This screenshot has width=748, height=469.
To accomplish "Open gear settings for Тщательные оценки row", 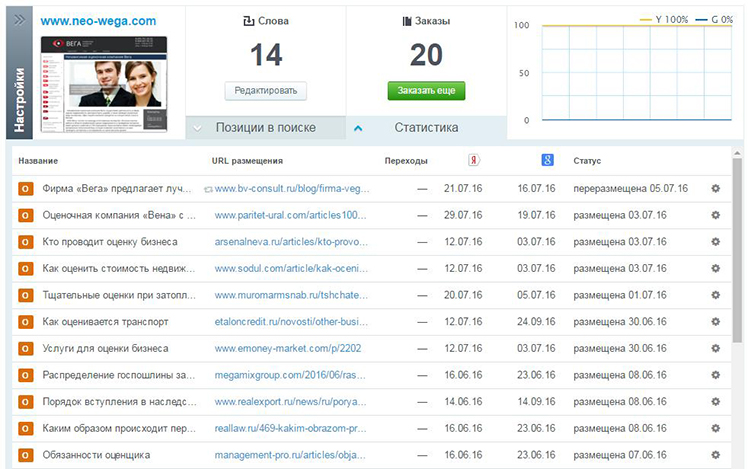I will point(715,295).
